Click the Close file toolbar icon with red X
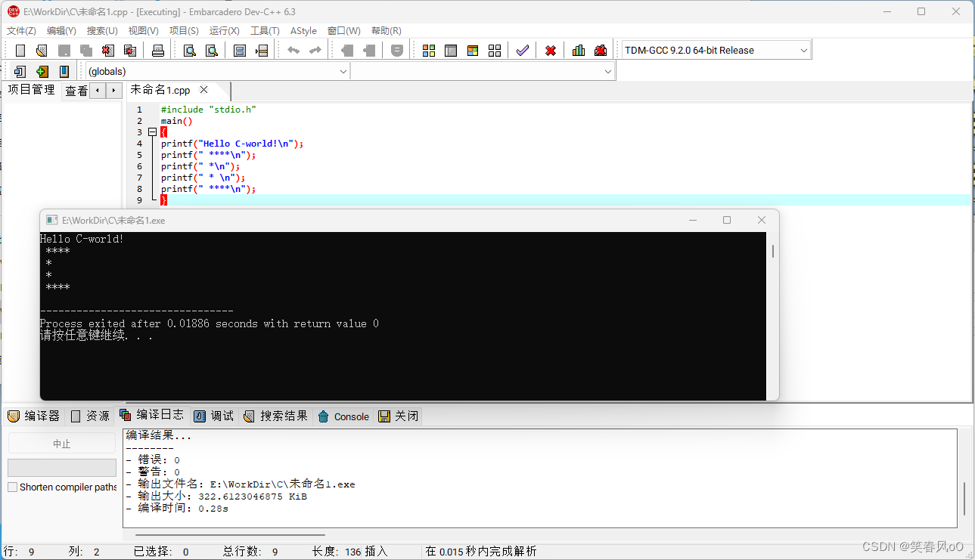The image size is (975, 560). pyautogui.click(x=108, y=51)
